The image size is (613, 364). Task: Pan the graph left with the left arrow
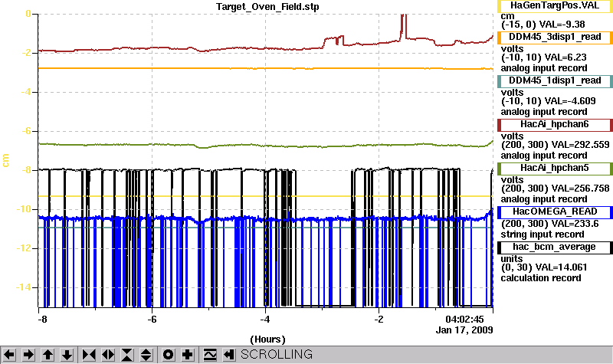click(9, 355)
